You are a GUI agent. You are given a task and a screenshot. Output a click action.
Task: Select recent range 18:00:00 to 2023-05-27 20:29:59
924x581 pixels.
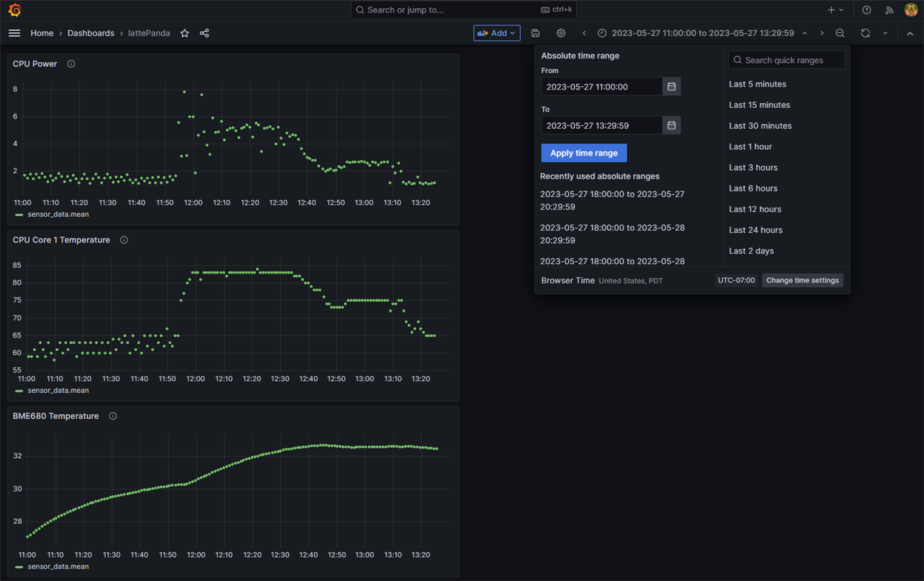pos(612,200)
